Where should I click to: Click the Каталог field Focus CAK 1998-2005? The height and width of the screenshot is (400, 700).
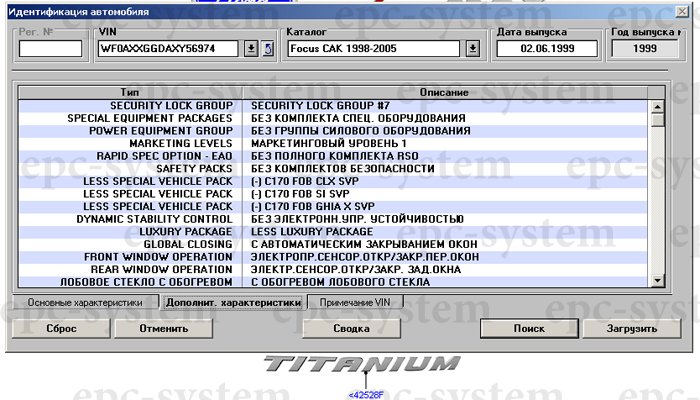point(373,49)
